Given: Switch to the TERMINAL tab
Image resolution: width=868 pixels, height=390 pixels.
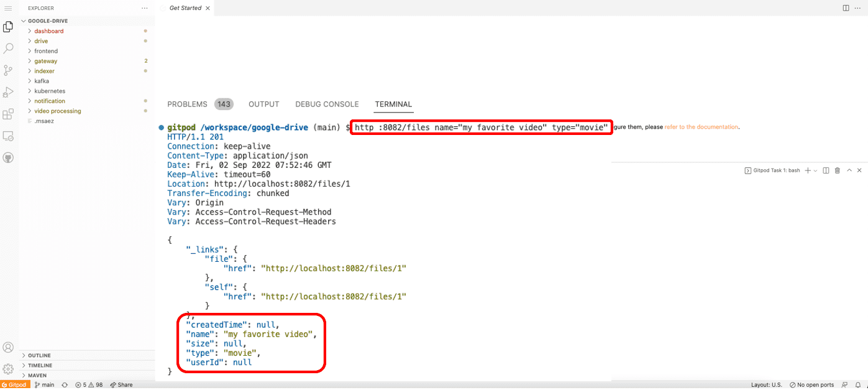Looking at the screenshot, I should [393, 104].
